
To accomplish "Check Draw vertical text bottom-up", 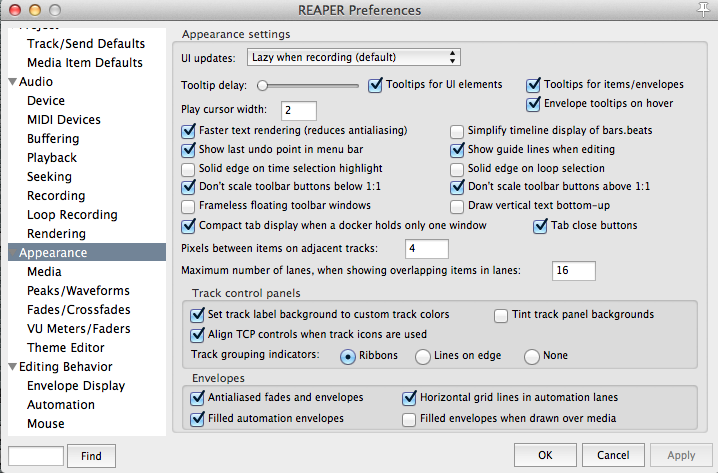I will click(x=457, y=206).
